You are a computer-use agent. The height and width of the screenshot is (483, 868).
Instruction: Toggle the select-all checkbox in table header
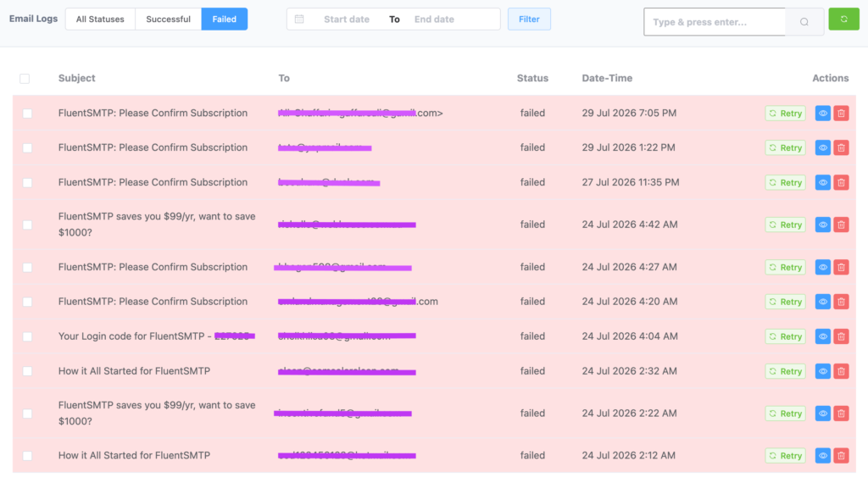tap(25, 79)
